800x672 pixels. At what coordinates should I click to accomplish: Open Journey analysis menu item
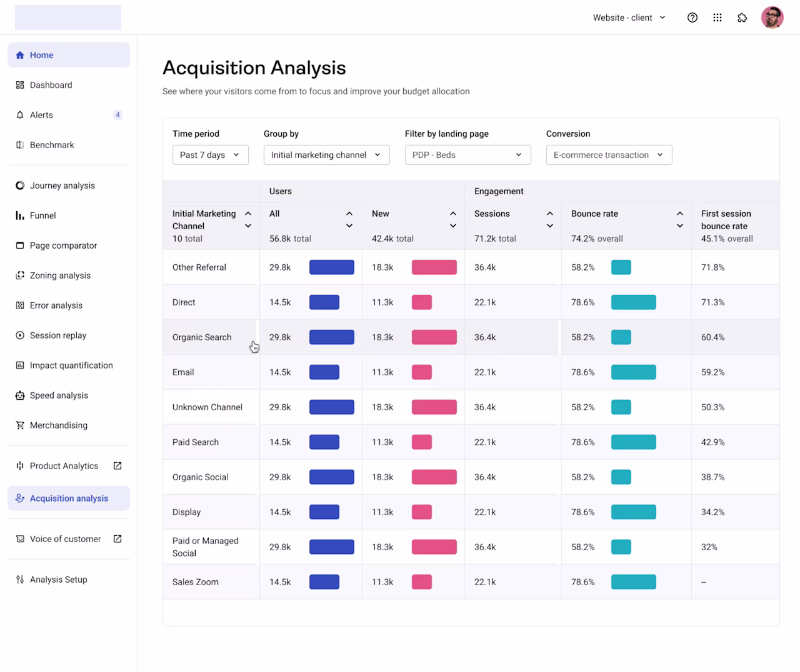[x=69, y=185]
